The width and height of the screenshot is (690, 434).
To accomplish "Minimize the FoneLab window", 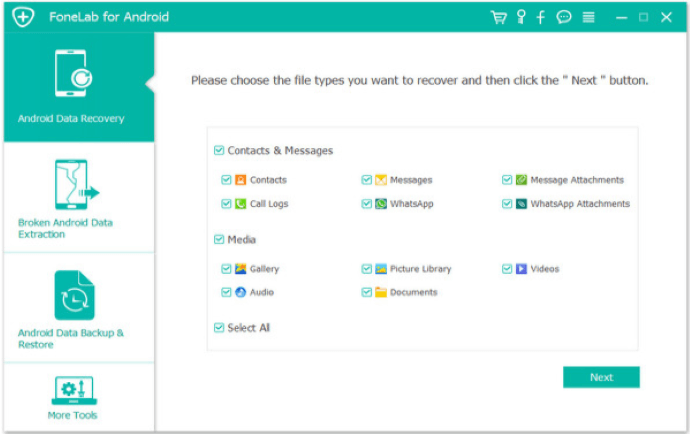I will (621, 18).
